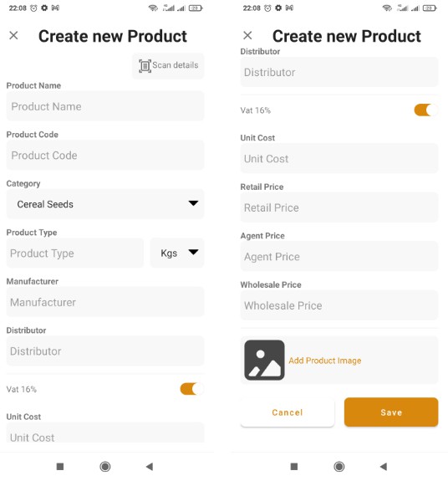The image size is (448, 481).
Task: Close the right Create new Product screen
Action: tap(247, 36)
